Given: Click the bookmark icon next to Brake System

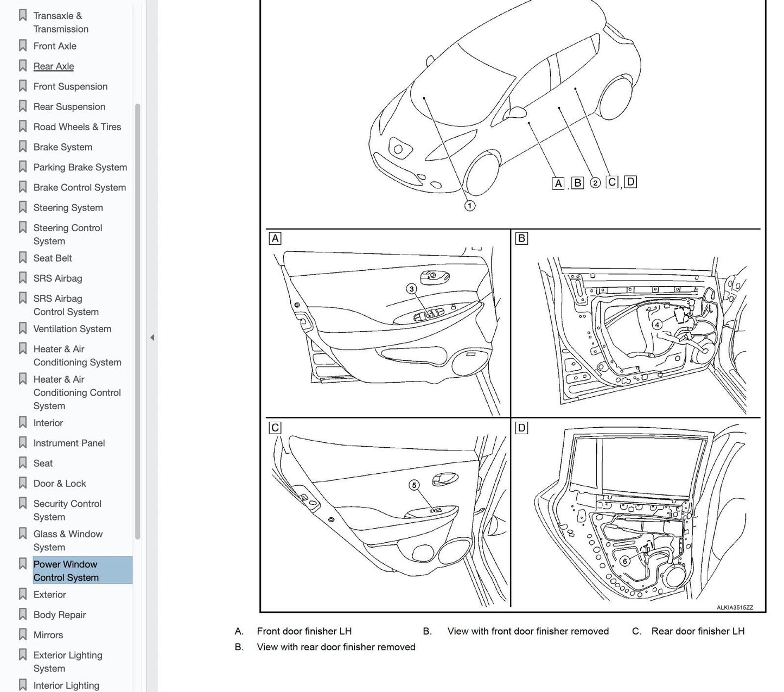Looking at the screenshot, I should 23,147.
